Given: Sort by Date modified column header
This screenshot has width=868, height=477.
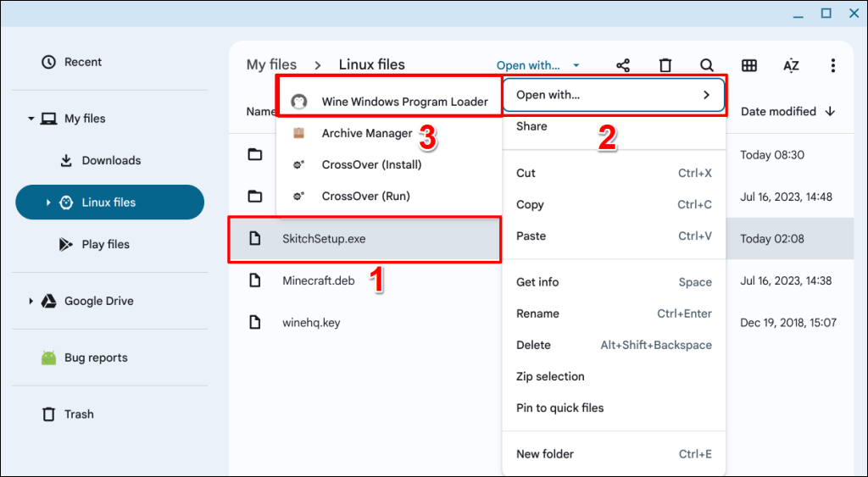Looking at the screenshot, I should click(x=778, y=111).
